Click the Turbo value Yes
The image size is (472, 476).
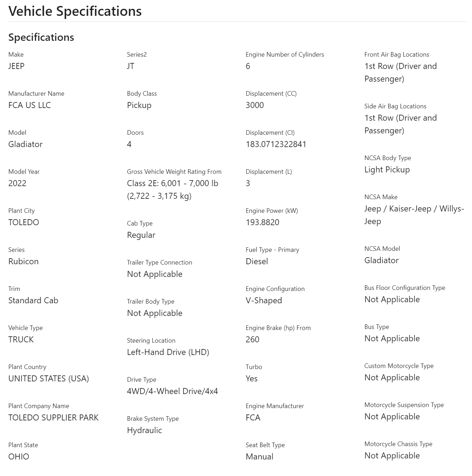point(251,379)
